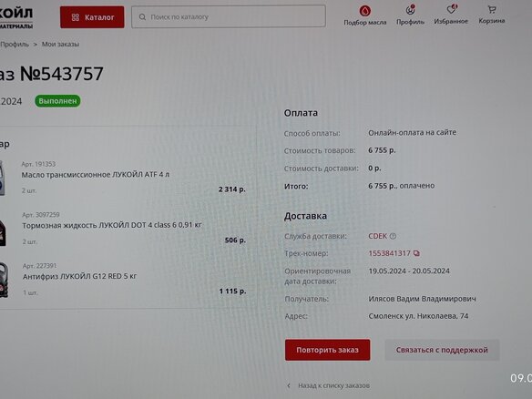Click the antifreeze product thumbnail
Screen dimensions: 532x399
click(x=4, y=281)
